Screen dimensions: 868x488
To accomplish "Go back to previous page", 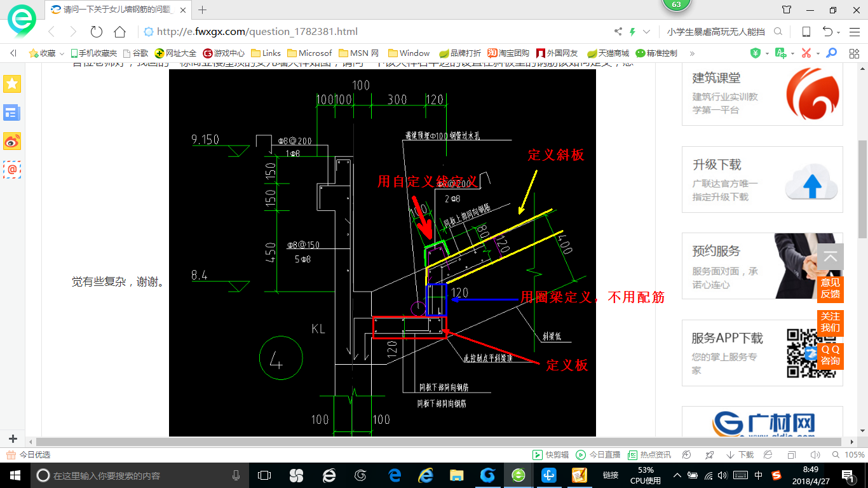I will 51,32.
